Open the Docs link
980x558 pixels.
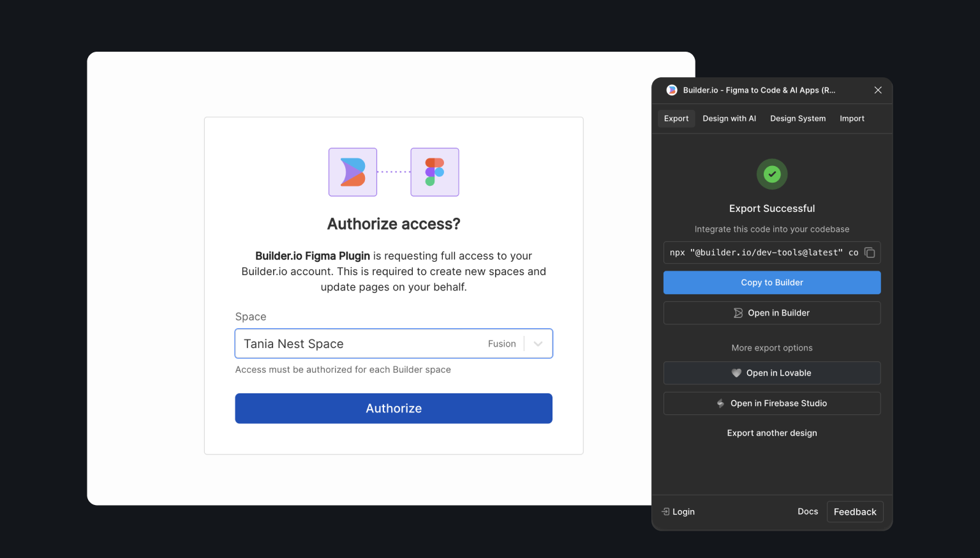click(808, 511)
